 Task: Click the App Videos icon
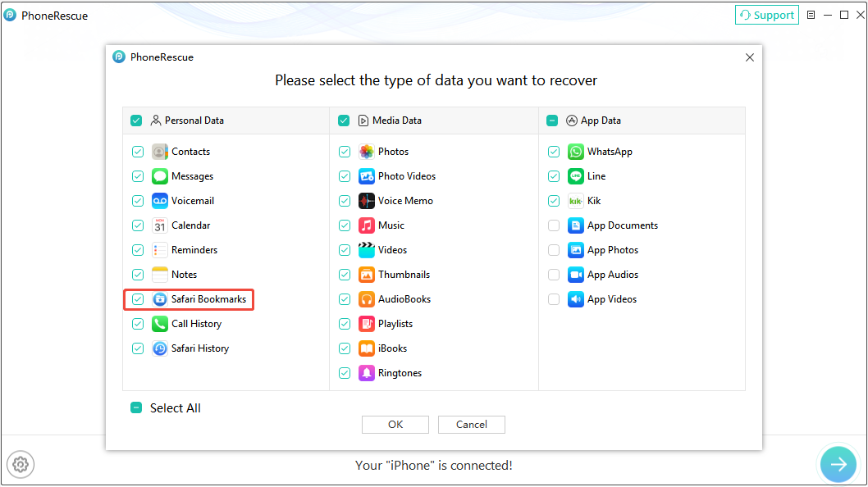(576, 299)
